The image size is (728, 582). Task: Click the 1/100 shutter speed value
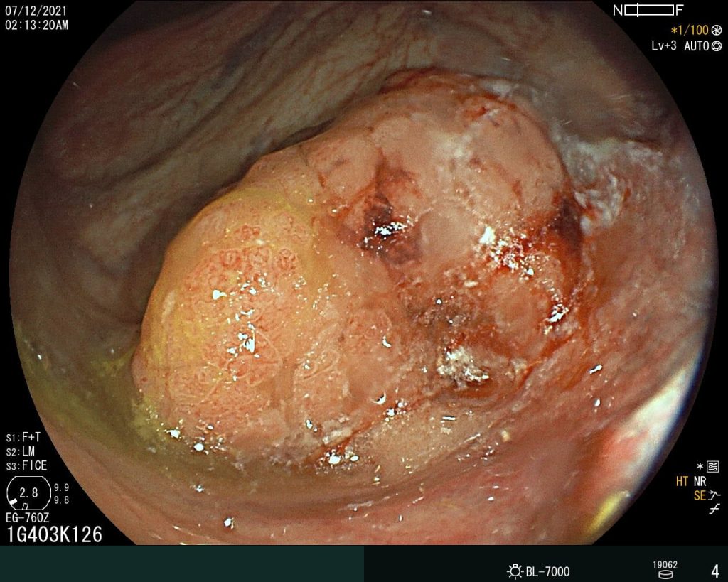point(689,30)
